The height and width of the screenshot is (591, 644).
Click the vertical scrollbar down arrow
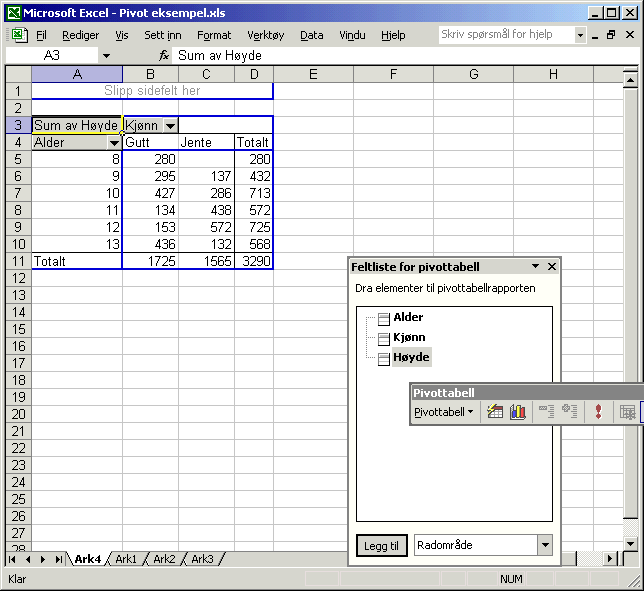(x=630, y=543)
